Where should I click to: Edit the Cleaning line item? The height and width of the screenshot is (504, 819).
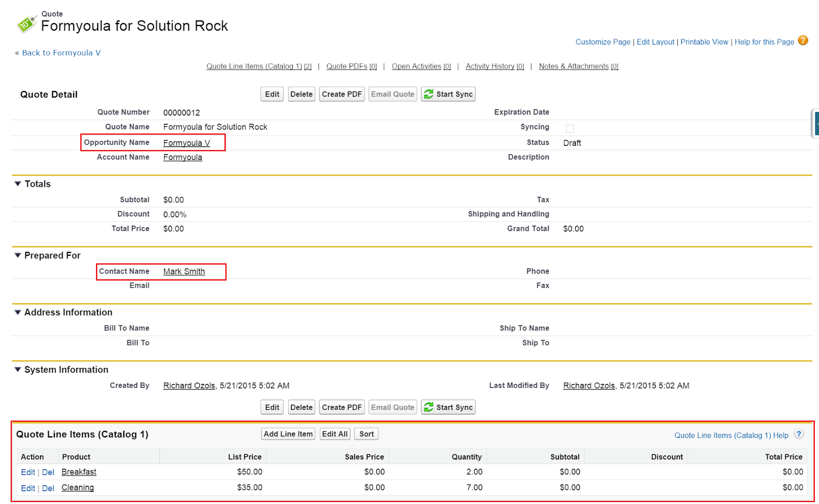(x=28, y=488)
